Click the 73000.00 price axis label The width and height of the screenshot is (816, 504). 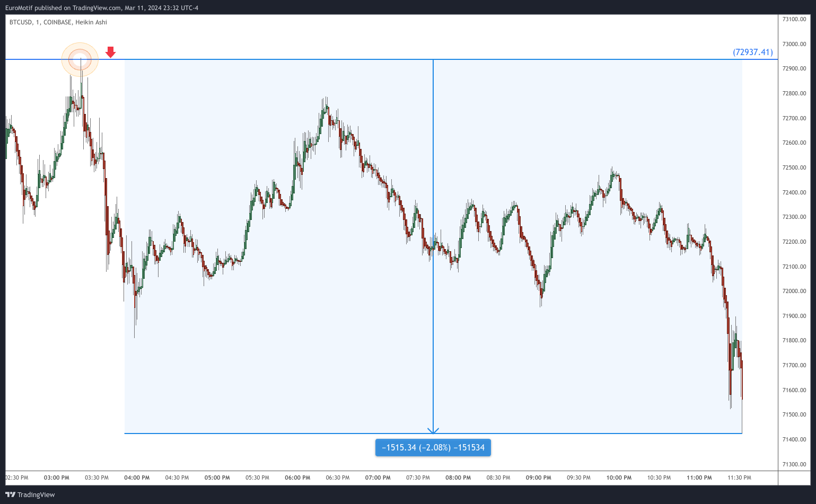[x=794, y=44]
